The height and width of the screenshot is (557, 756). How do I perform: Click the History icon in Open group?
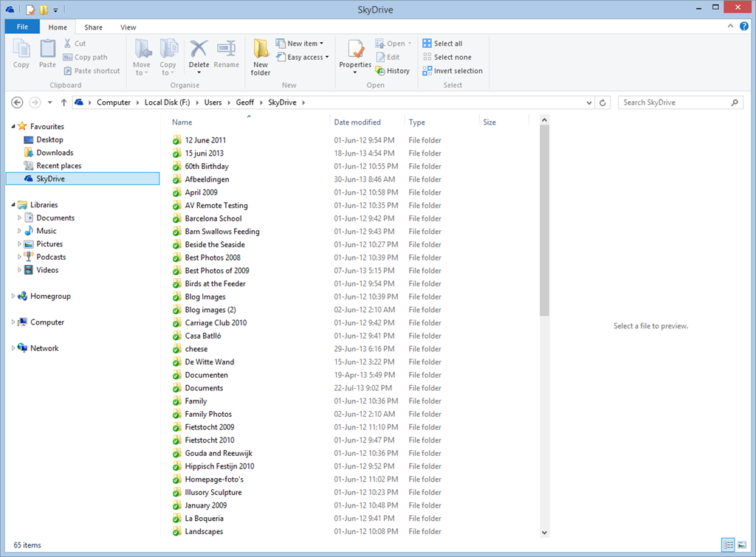[x=381, y=71]
